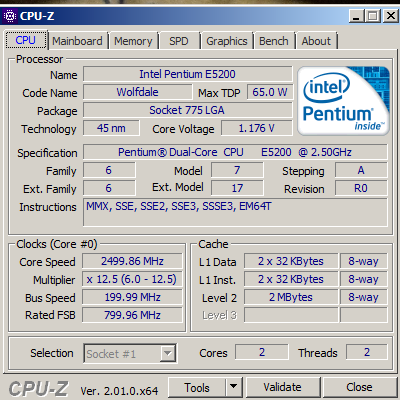Click the Name field showing Intel Pentium E5200
Image resolution: width=400 pixels, height=400 pixels.
tap(188, 74)
